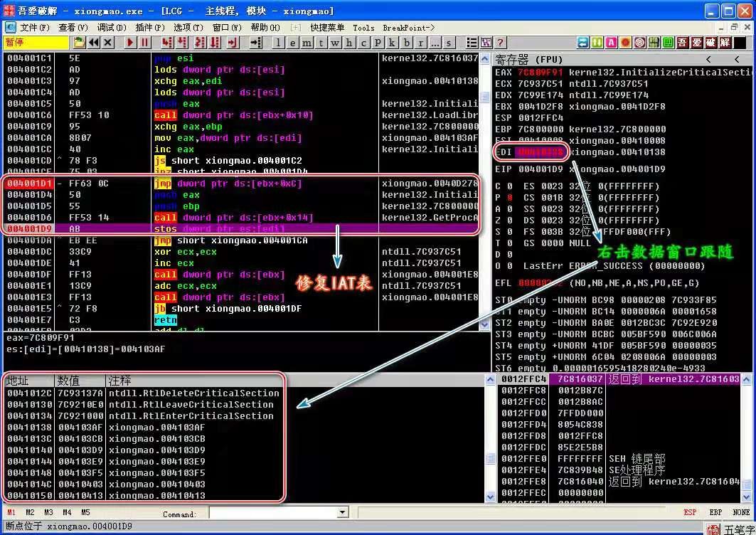Click the Step Over toolbar icon
The height and width of the screenshot is (535, 756).
(x=182, y=43)
